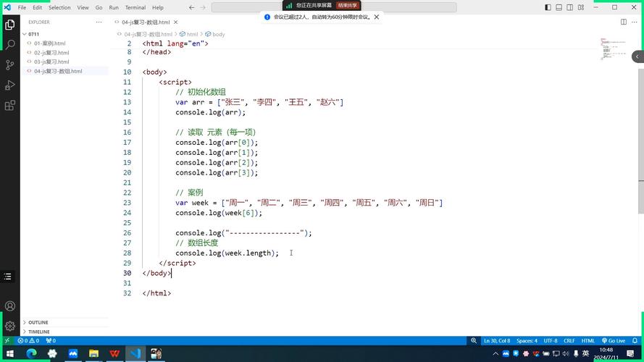Click the editor vertical scrollbar
The width and height of the screenshot is (644, 362).
tap(640, 140)
